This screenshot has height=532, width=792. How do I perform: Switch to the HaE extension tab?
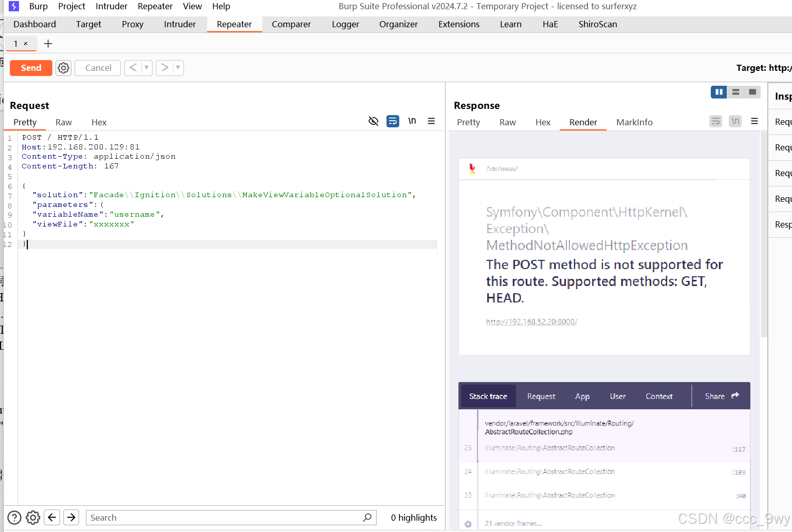(550, 24)
